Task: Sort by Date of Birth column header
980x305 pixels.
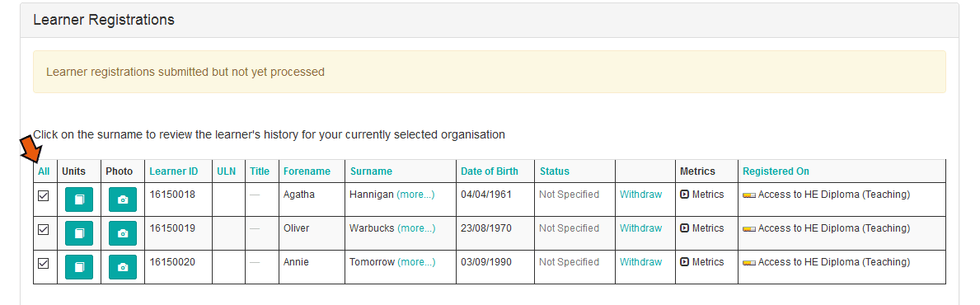Action: point(490,171)
